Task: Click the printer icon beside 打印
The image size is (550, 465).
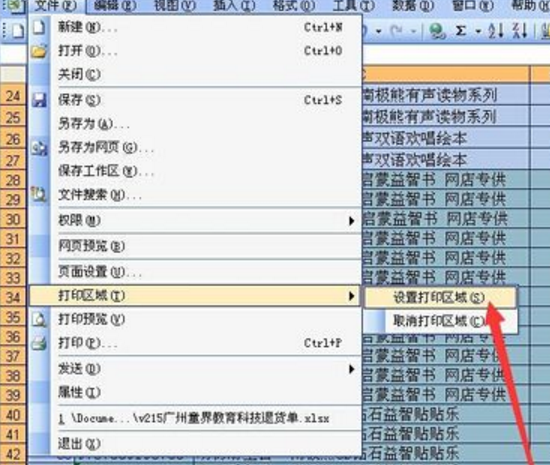Action: [x=39, y=343]
